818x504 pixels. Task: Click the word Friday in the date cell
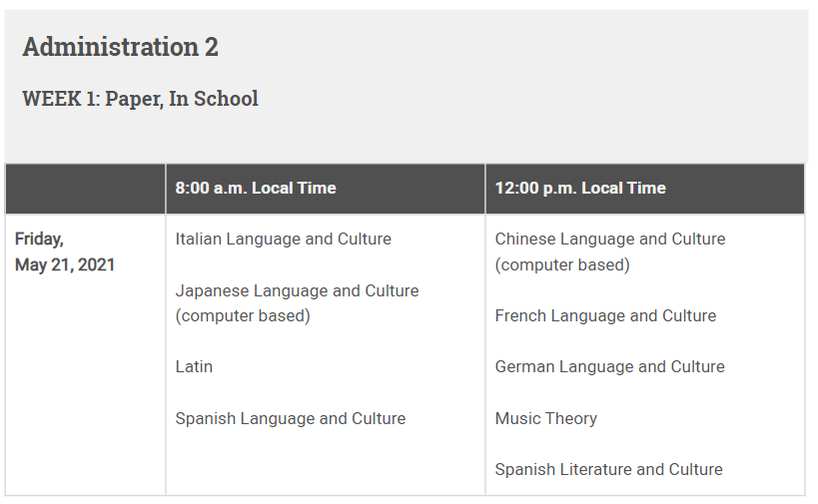39,239
